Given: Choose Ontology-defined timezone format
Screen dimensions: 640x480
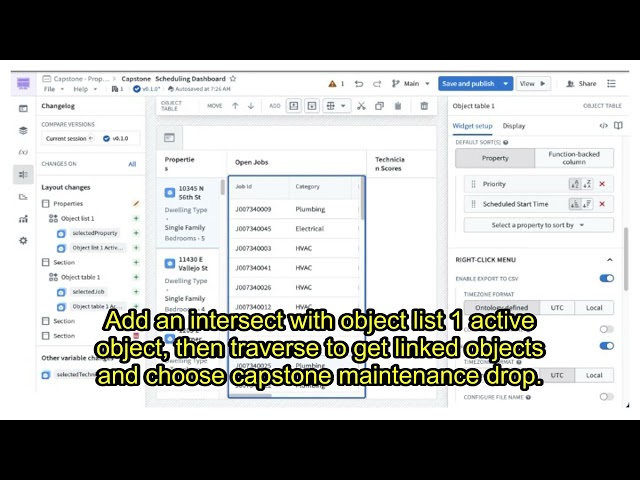Looking at the screenshot, I should [502, 308].
